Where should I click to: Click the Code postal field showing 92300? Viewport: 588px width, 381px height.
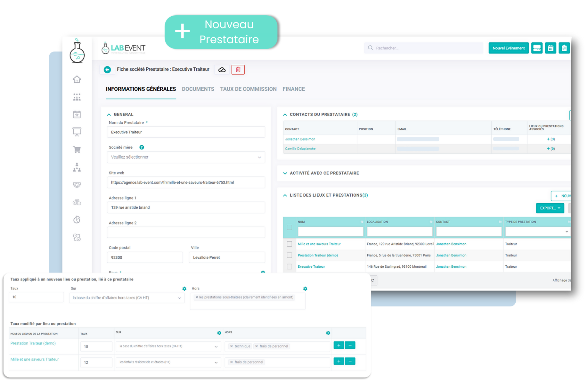(x=145, y=257)
